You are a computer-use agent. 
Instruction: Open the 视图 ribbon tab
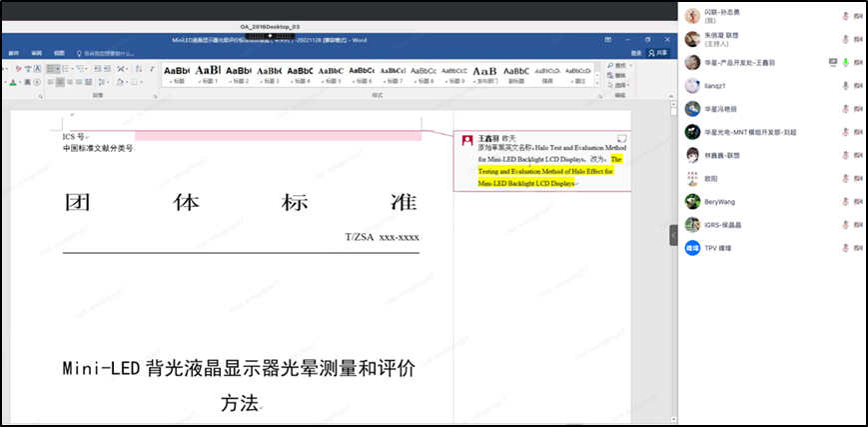[59, 53]
